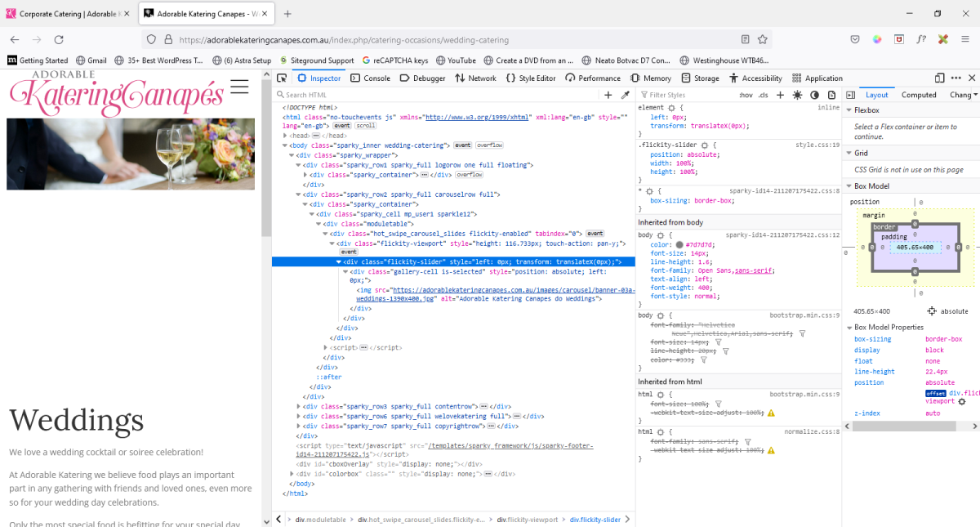Reload the current page
This screenshot has width=980, height=527.
coord(59,39)
